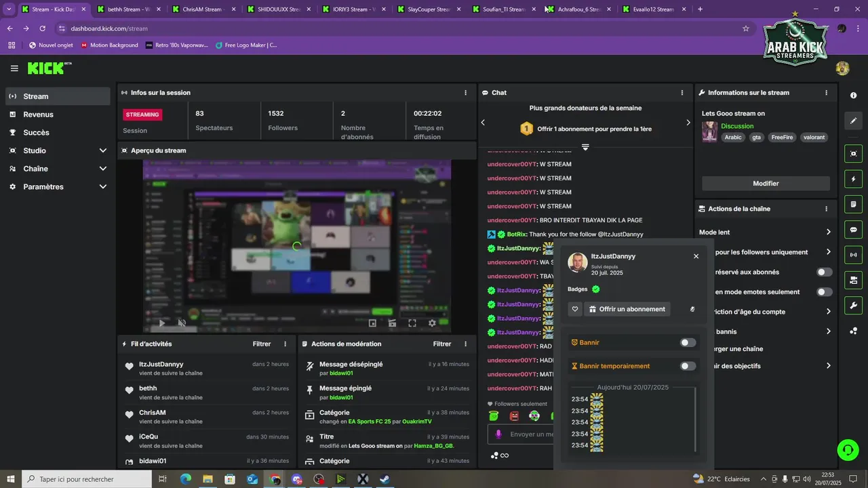Select Stream in the left sidebar
The width and height of the screenshot is (868, 488).
58,96
